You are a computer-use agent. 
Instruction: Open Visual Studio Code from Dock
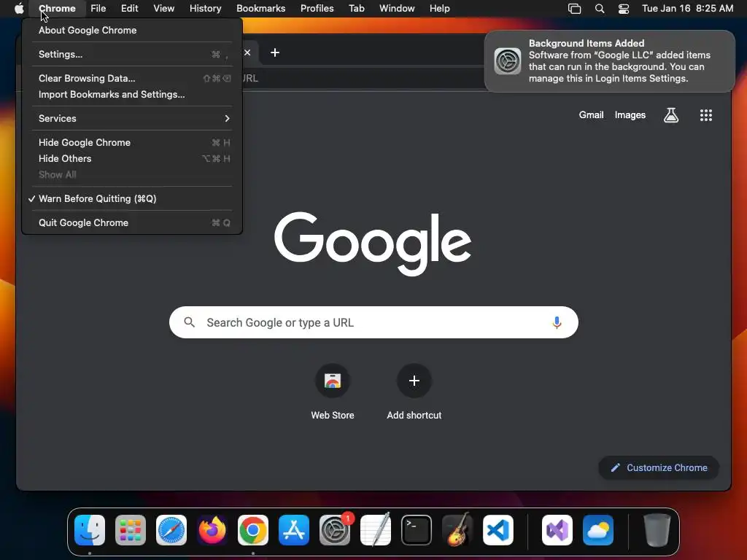pos(498,530)
